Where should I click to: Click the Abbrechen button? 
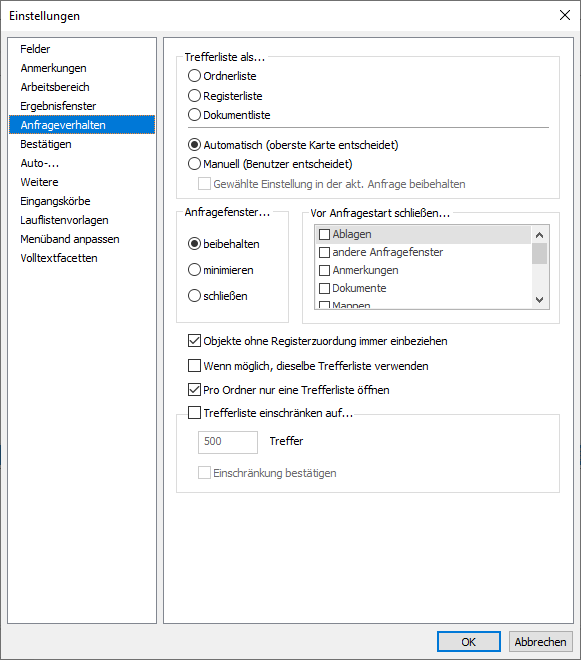tap(541, 641)
